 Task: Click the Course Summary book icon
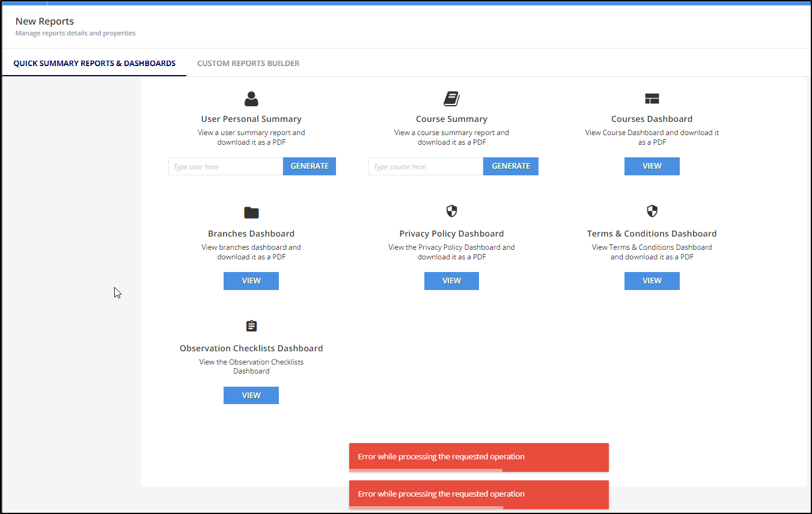(451, 99)
